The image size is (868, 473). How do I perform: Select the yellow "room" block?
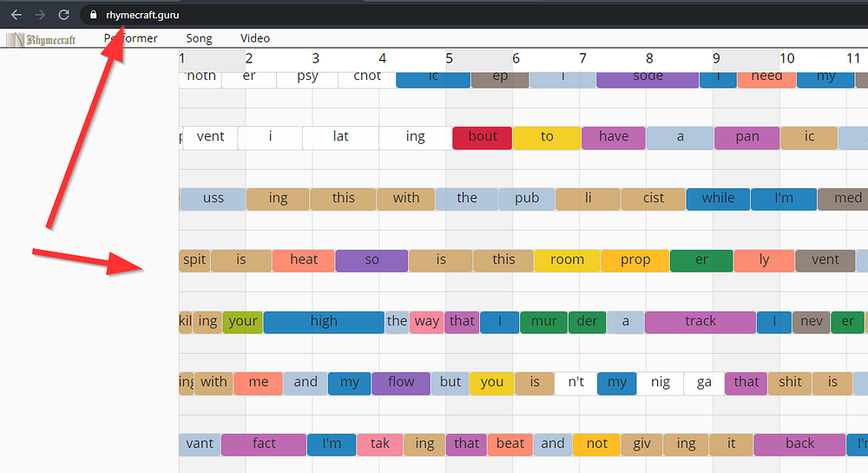pyautogui.click(x=567, y=260)
